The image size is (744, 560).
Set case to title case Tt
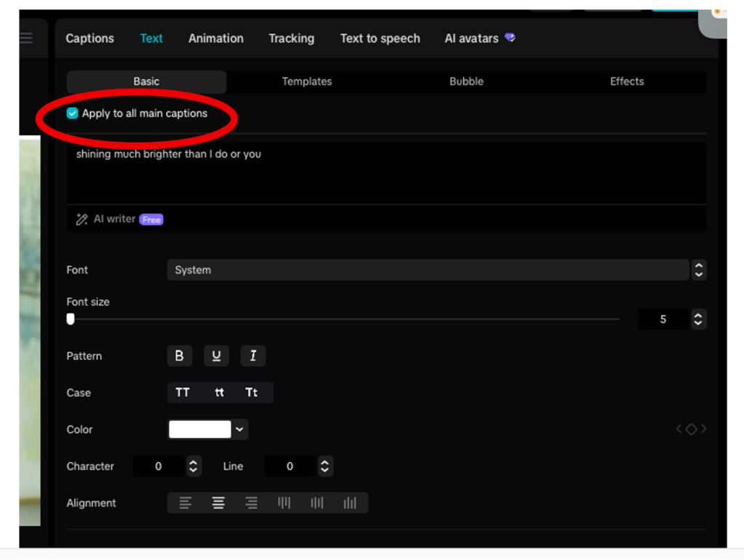click(x=252, y=393)
